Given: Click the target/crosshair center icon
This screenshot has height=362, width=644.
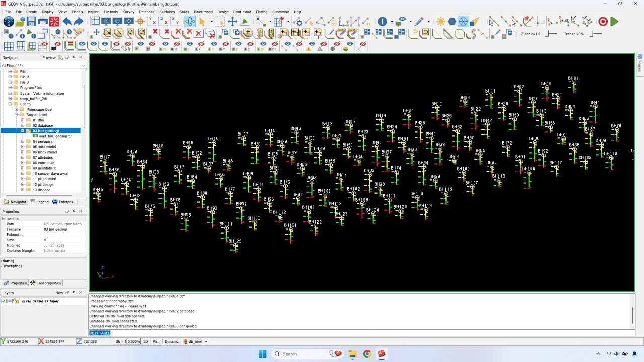Looking at the screenshot, I should click(x=140, y=22).
